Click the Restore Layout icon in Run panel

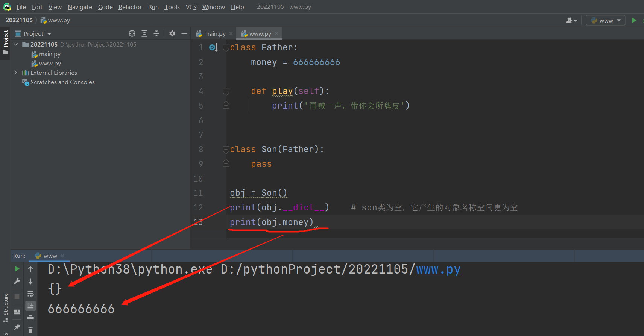click(17, 312)
